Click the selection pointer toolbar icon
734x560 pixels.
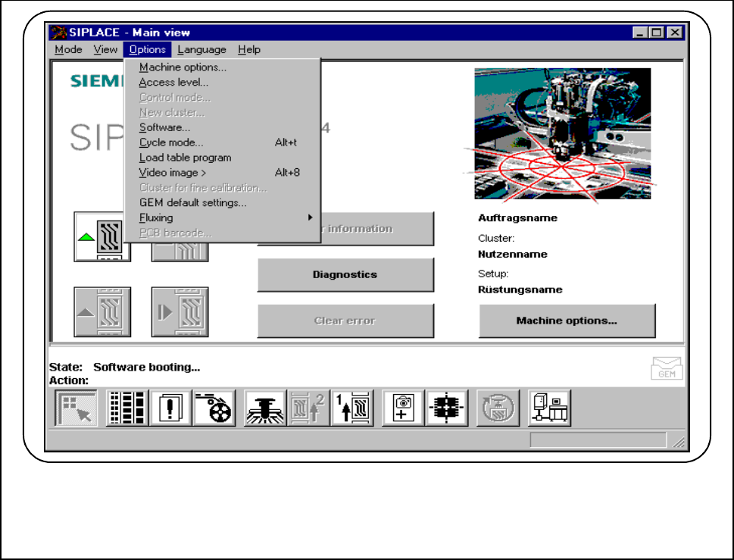[75, 409]
